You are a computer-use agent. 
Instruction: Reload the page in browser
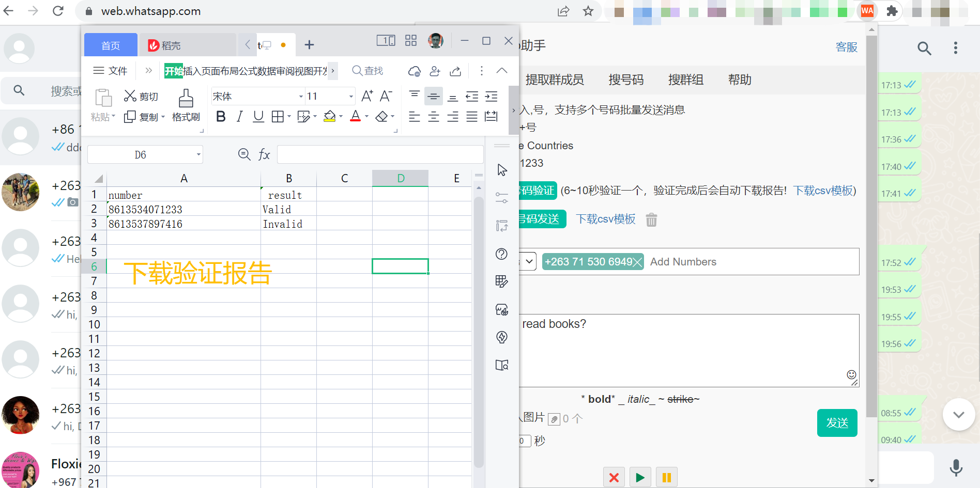point(58,11)
